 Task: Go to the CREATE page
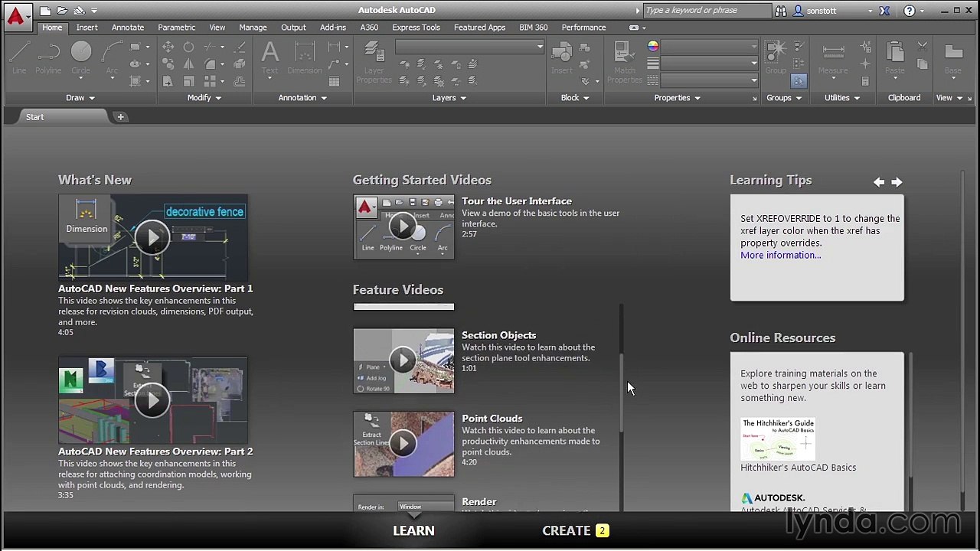575,530
